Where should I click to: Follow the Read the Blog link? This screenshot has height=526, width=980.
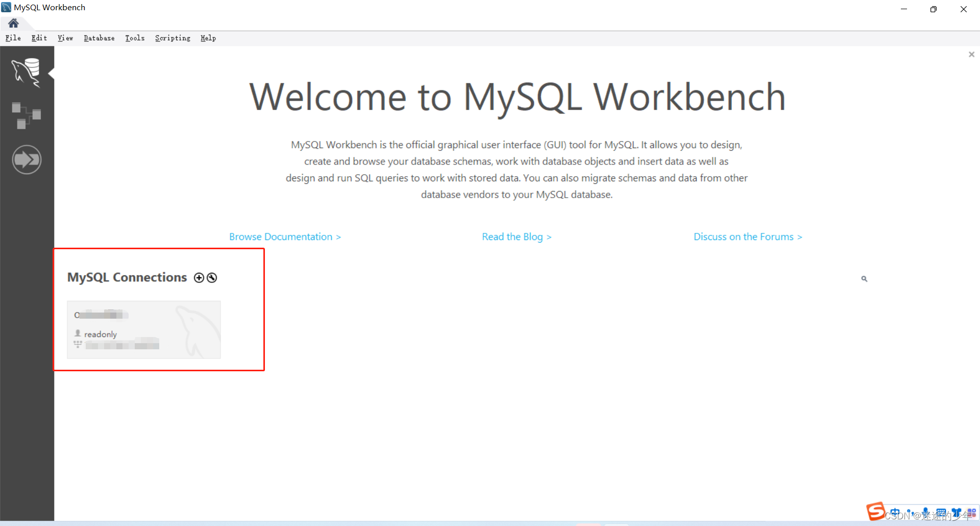point(517,236)
